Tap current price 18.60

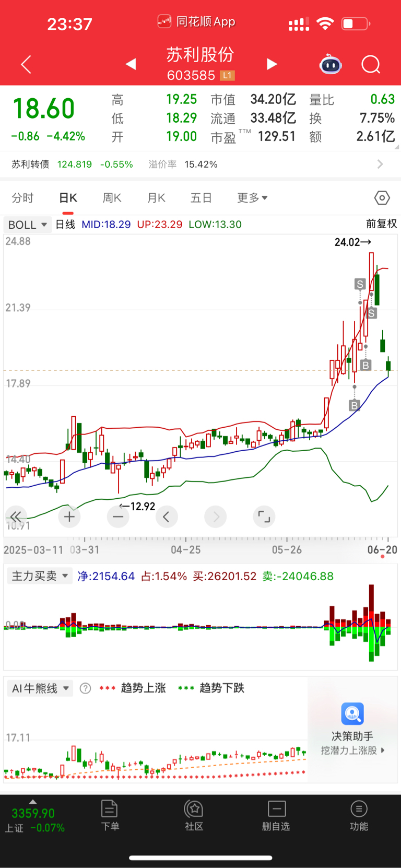pyautogui.click(x=44, y=109)
